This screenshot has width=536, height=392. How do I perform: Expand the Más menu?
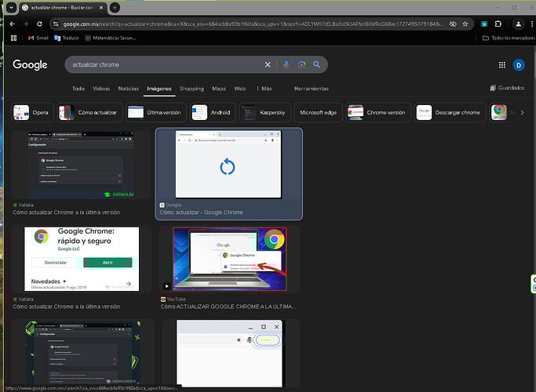coord(264,89)
